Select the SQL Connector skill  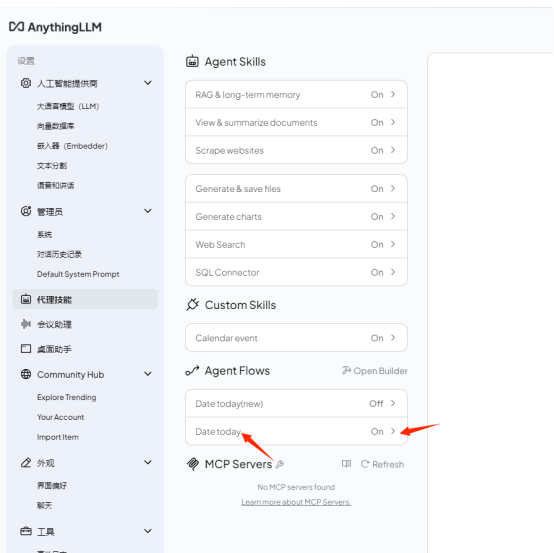pos(296,272)
